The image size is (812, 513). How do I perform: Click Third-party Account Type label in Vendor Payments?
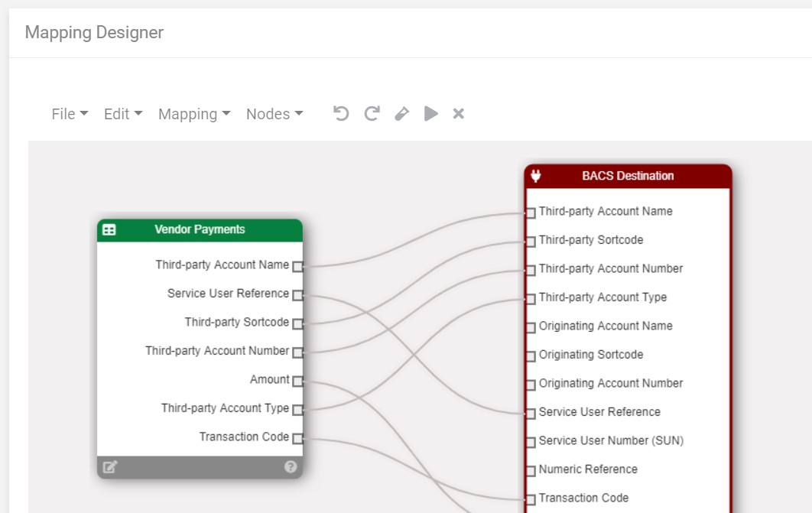[x=225, y=408]
